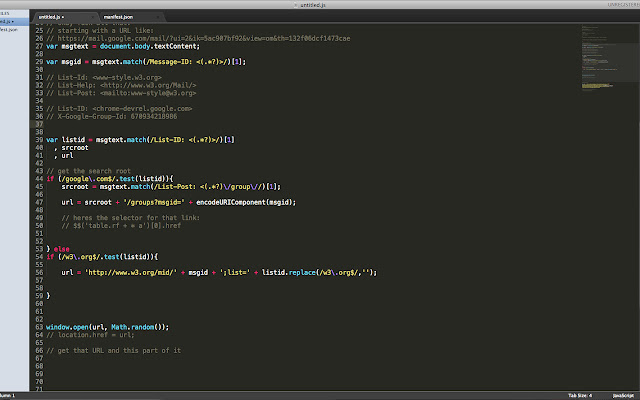Close the untitled.js tab
The image size is (640, 400).
tap(93, 17)
